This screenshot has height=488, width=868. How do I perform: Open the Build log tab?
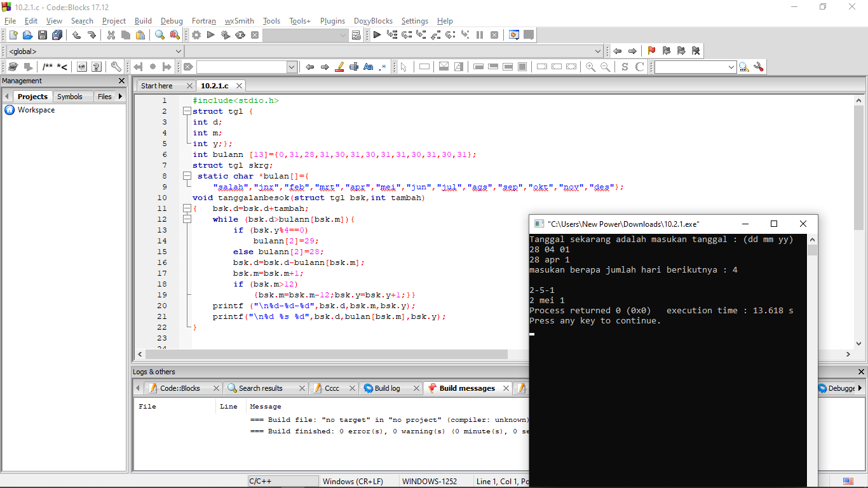(388, 388)
